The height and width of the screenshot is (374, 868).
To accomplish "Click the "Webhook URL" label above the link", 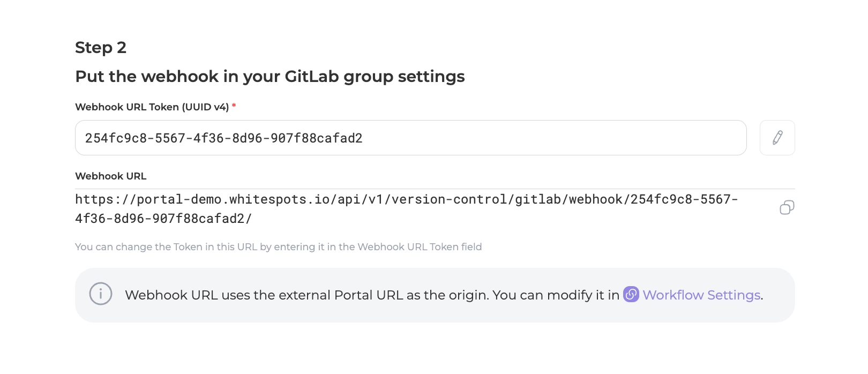I will pyautogui.click(x=110, y=176).
